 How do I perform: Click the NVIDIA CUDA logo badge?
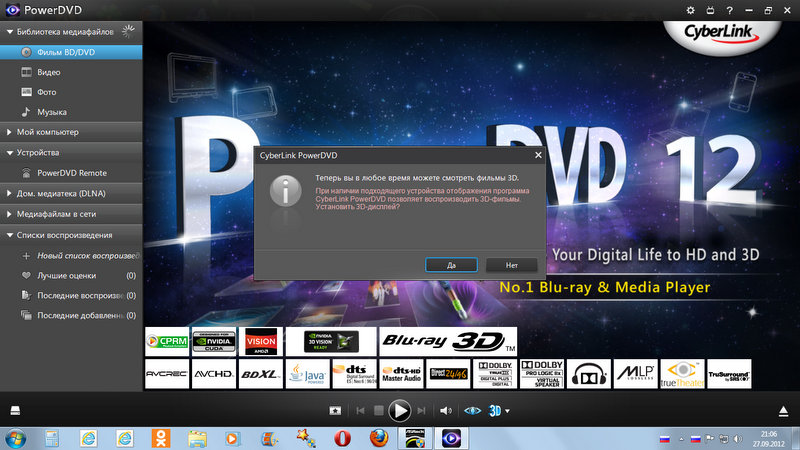coord(214,341)
